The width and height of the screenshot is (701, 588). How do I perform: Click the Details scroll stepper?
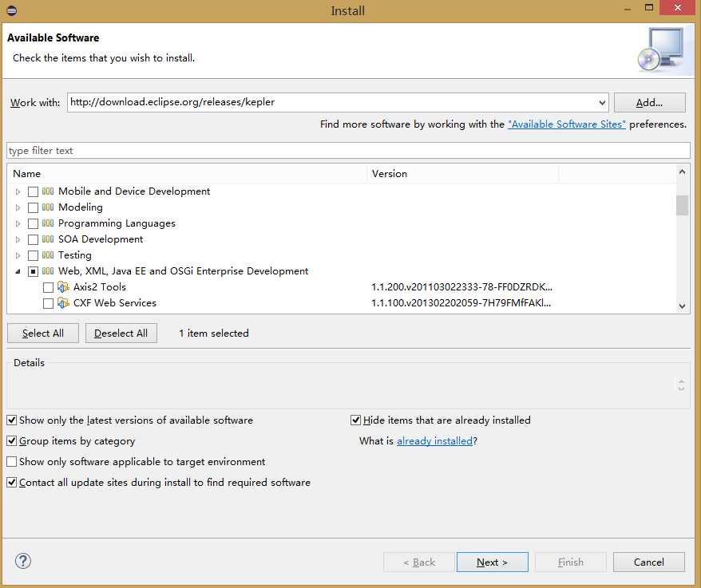[x=681, y=385]
